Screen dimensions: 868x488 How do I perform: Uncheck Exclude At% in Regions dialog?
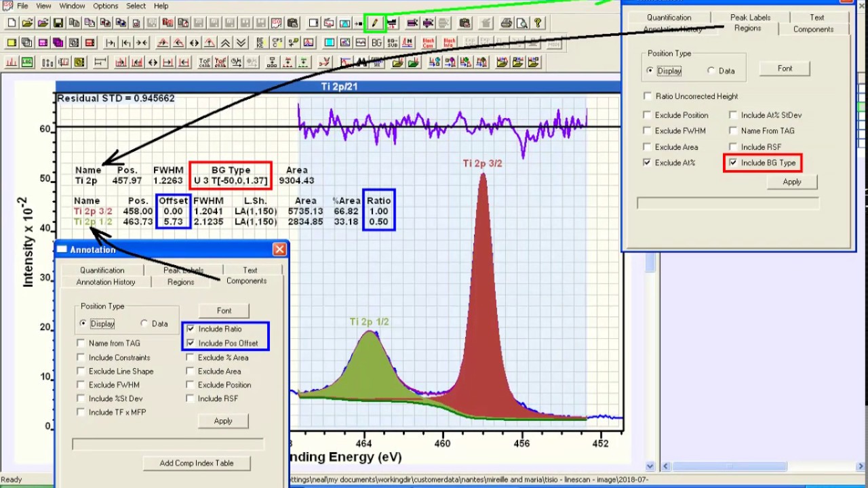647,163
